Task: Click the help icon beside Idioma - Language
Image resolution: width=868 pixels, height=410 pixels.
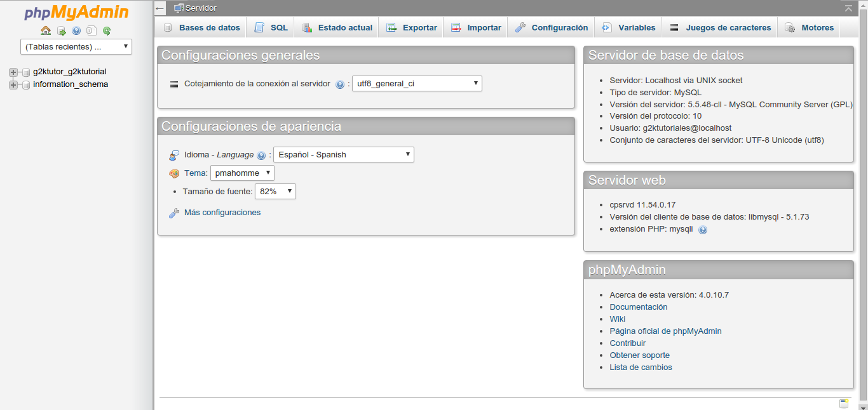Action: (x=261, y=155)
